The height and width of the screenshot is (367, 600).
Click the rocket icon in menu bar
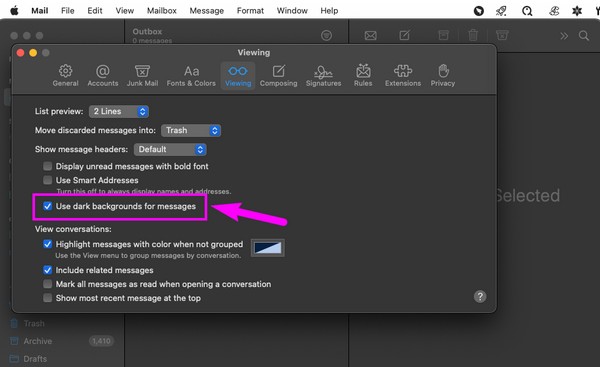[501, 11]
